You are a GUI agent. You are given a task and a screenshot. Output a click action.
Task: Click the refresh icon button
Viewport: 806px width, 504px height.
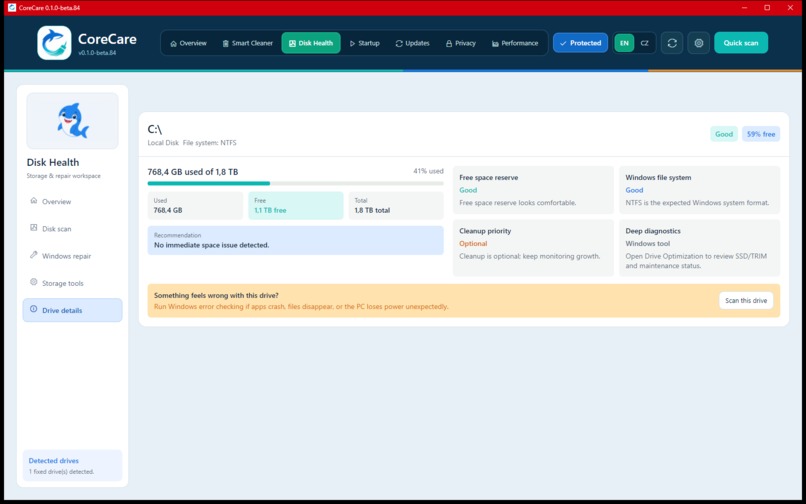[672, 43]
